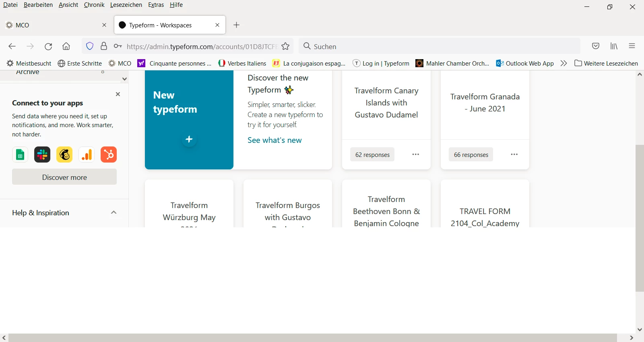The height and width of the screenshot is (342, 644).
Task: Click the Suchen search field
Action: point(439,46)
